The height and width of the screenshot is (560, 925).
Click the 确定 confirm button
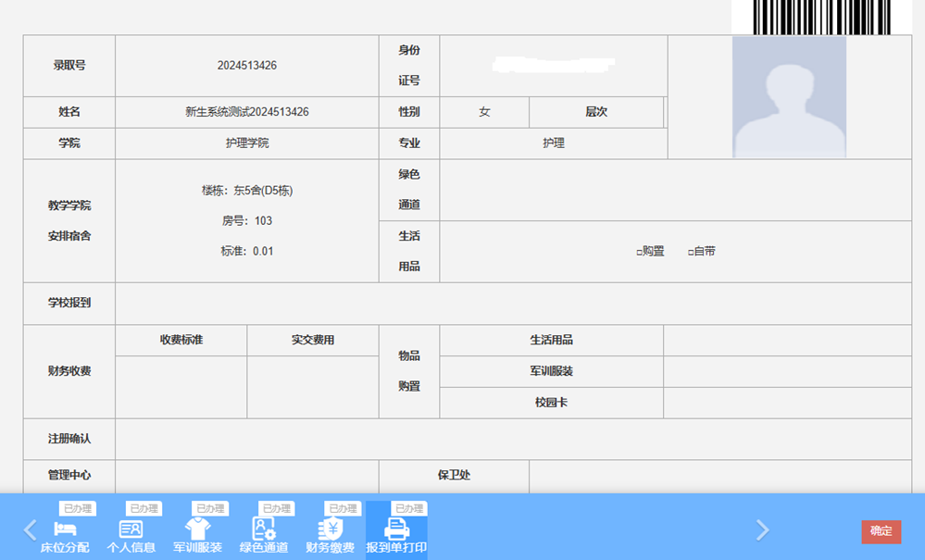pyautogui.click(x=881, y=531)
